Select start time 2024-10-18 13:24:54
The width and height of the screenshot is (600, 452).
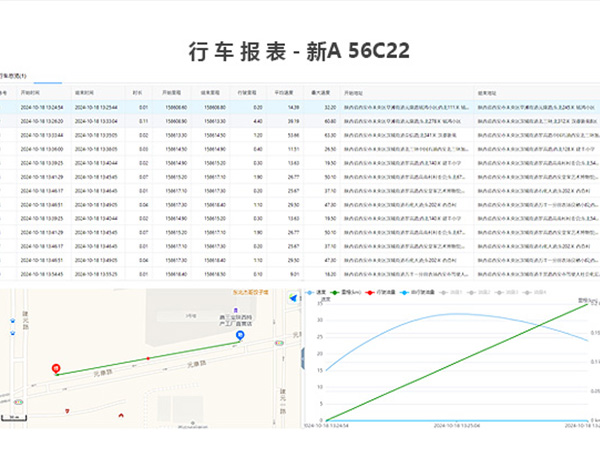42,108
